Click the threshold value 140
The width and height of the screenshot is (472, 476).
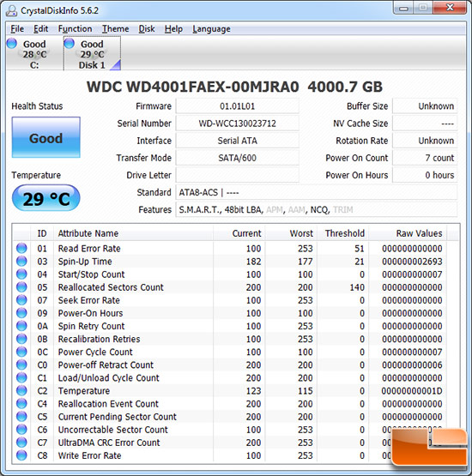357,287
